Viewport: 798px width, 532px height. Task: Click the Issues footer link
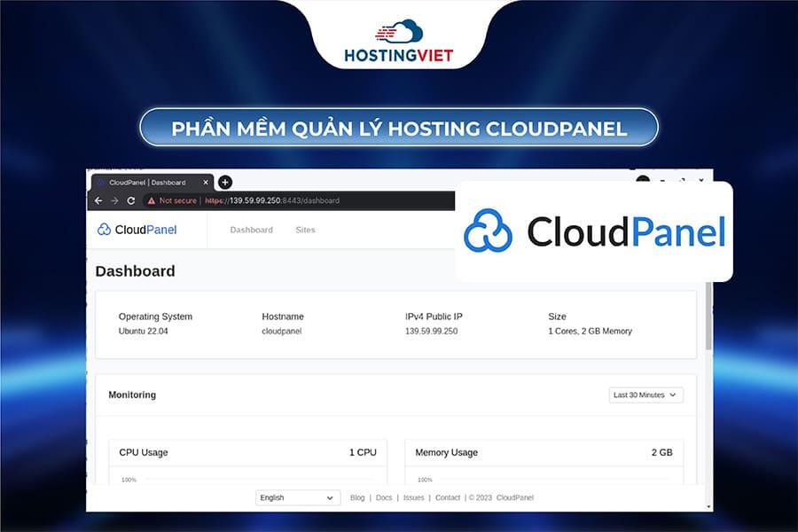413,497
